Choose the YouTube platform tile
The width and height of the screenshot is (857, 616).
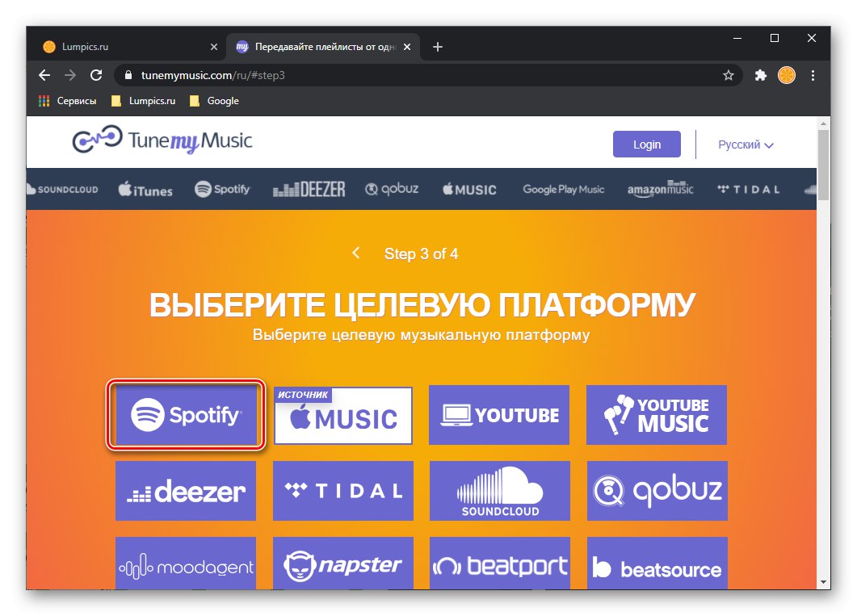499,414
